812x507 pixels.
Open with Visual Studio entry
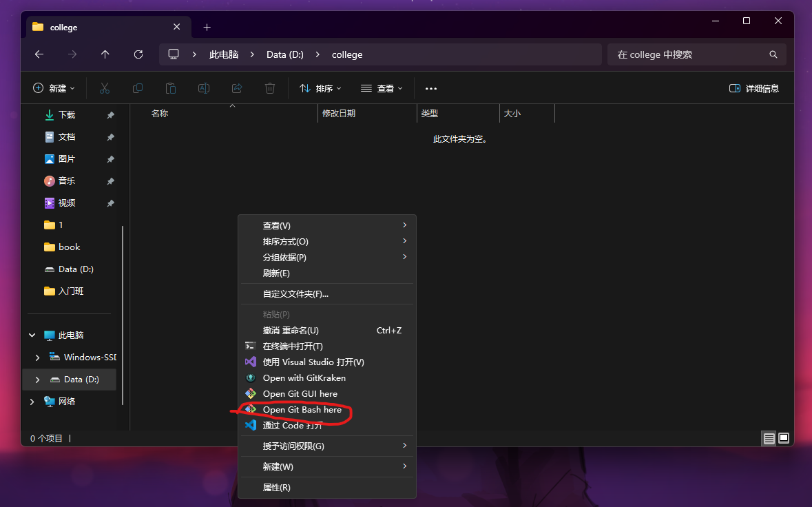pos(313,362)
